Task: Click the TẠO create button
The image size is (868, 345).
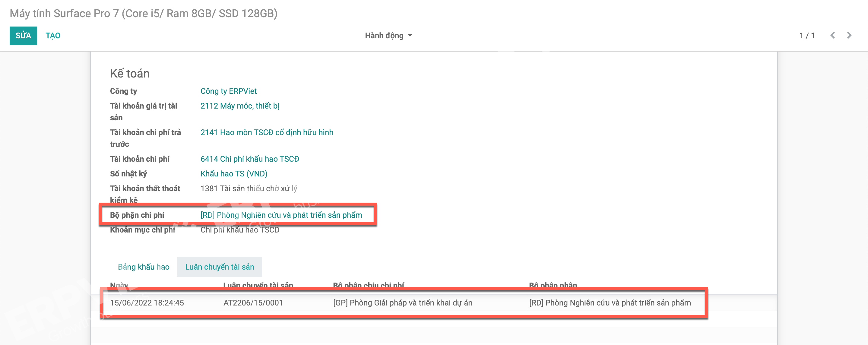Action: [53, 35]
